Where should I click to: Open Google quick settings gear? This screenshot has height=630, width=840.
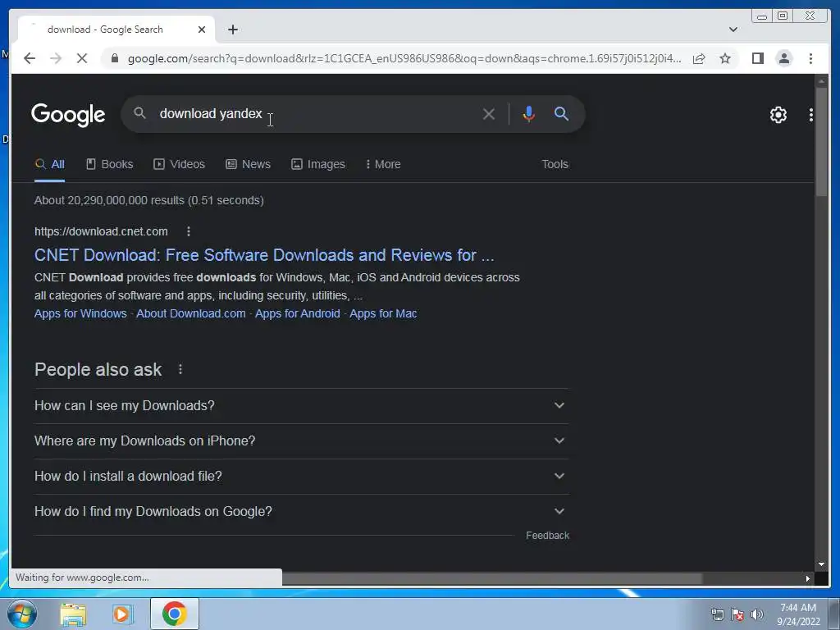click(778, 115)
